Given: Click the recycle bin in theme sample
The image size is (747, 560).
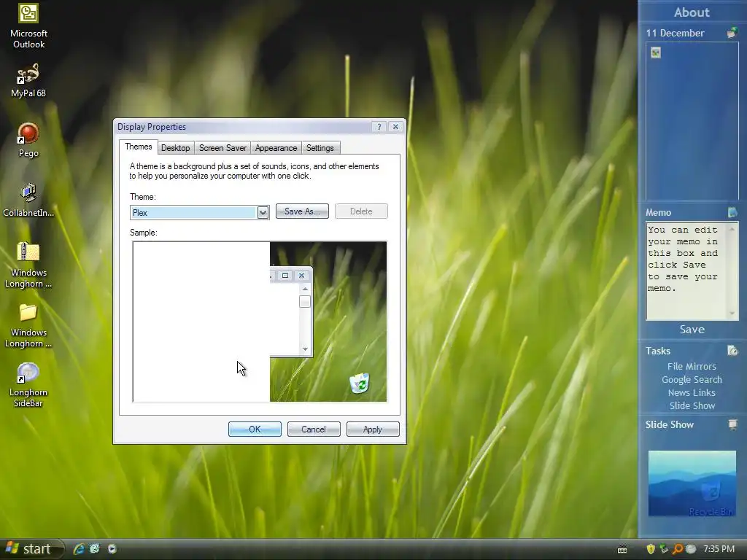Looking at the screenshot, I should pos(360,383).
